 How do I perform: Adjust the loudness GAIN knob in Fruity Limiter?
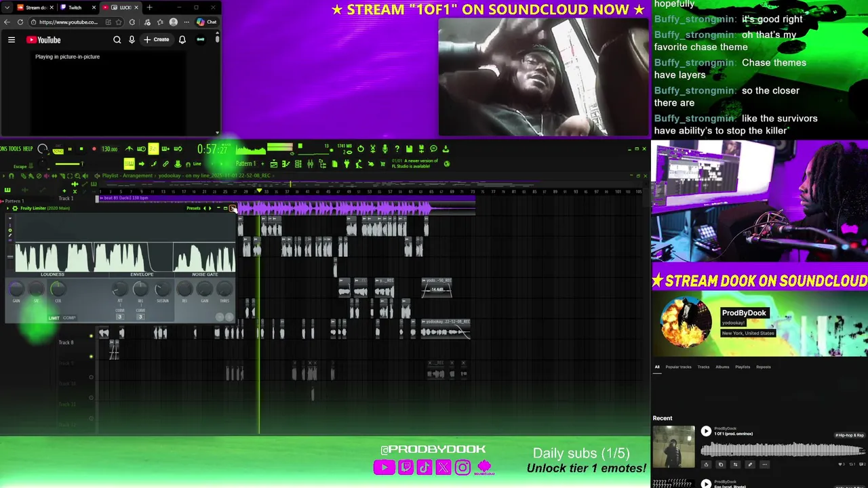click(16, 289)
